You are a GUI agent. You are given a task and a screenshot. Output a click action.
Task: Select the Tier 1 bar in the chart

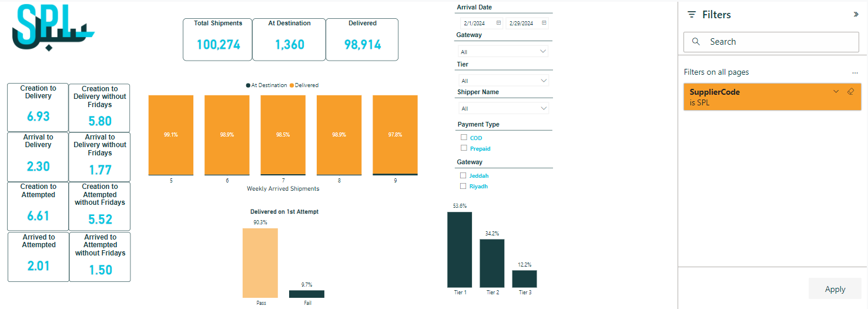tap(459, 249)
